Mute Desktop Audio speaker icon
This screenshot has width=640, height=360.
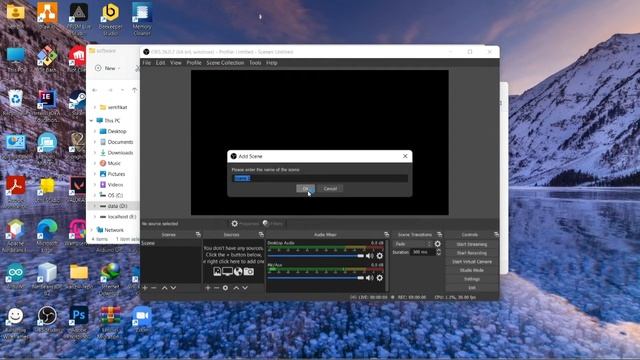[370, 256]
